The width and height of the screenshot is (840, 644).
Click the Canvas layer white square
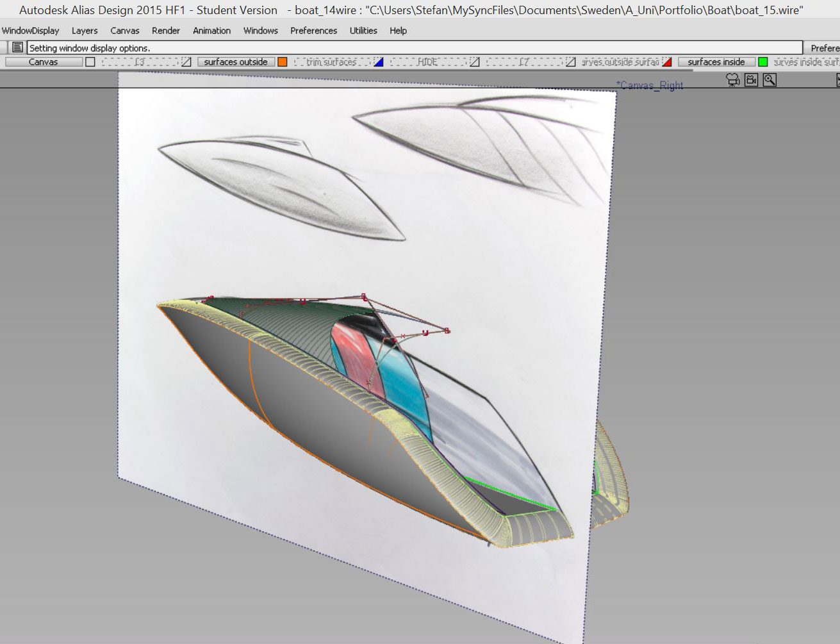point(90,62)
